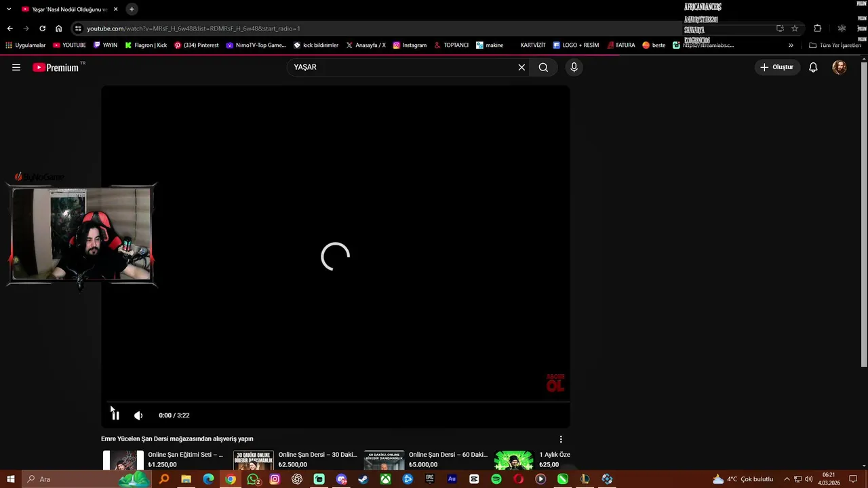Open the FATURA bookmark

(621, 45)
